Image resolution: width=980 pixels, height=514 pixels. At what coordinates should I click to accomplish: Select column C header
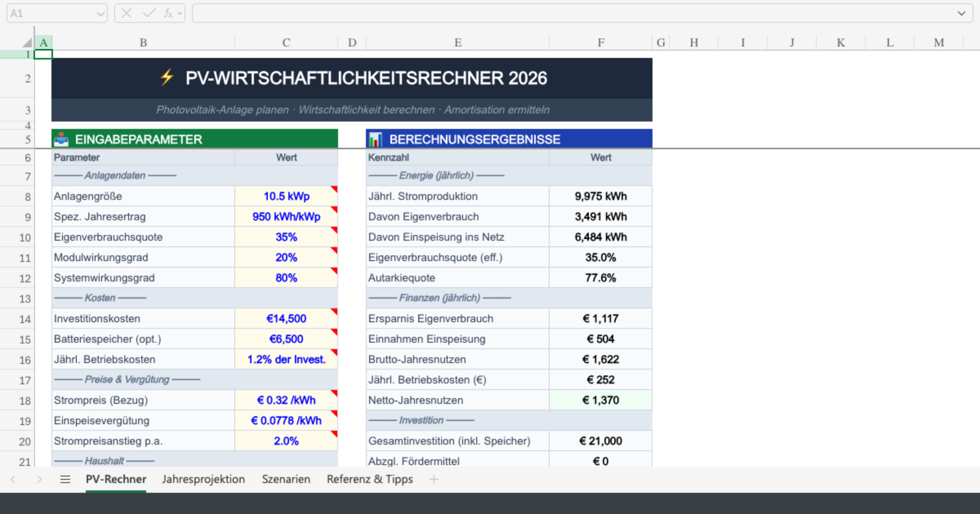point(286,42)
